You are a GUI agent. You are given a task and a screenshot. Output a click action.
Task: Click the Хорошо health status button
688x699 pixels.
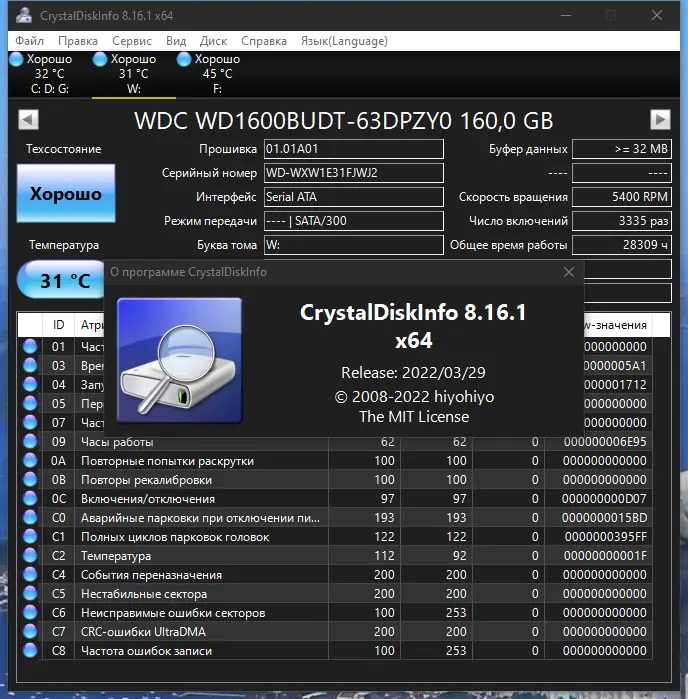coord(66,193)
